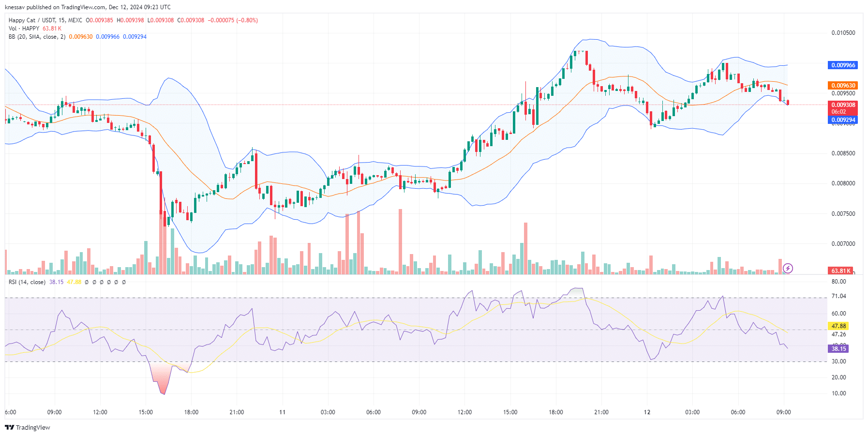Click the open value O0.009385
The height and width of the screenshot is (436, 868).
99,20
